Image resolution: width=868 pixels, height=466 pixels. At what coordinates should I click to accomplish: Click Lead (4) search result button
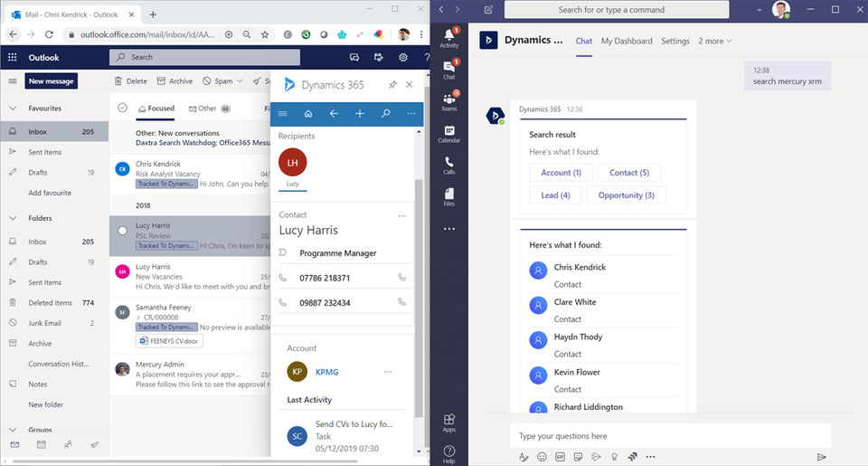[x=555, y=195]
